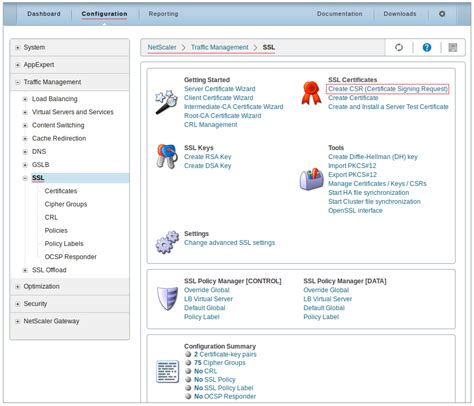Collapse the Traffic Management tree node
Image resolution: width=474 pixels, height=406 pixels.
point(18,82)
